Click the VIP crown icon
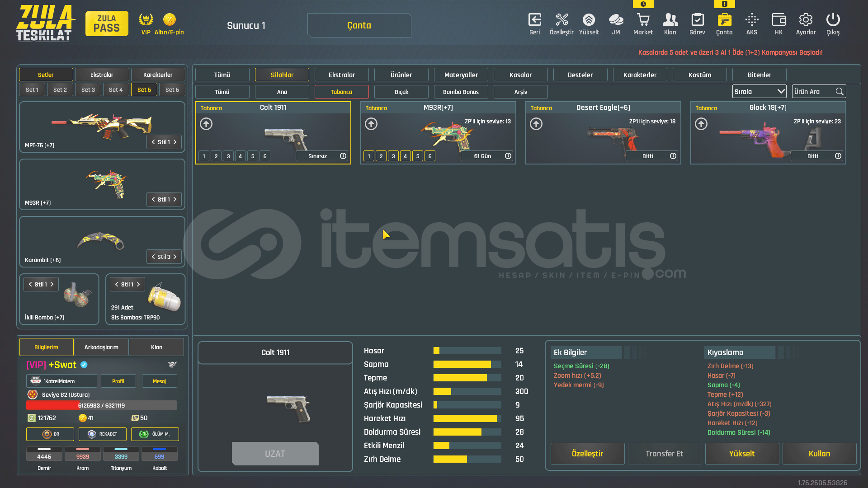 [x=146, y=19]
